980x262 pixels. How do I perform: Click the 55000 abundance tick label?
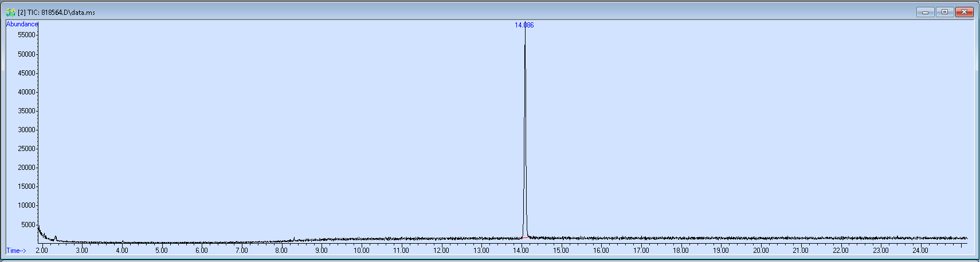click(x=26, y=35)
